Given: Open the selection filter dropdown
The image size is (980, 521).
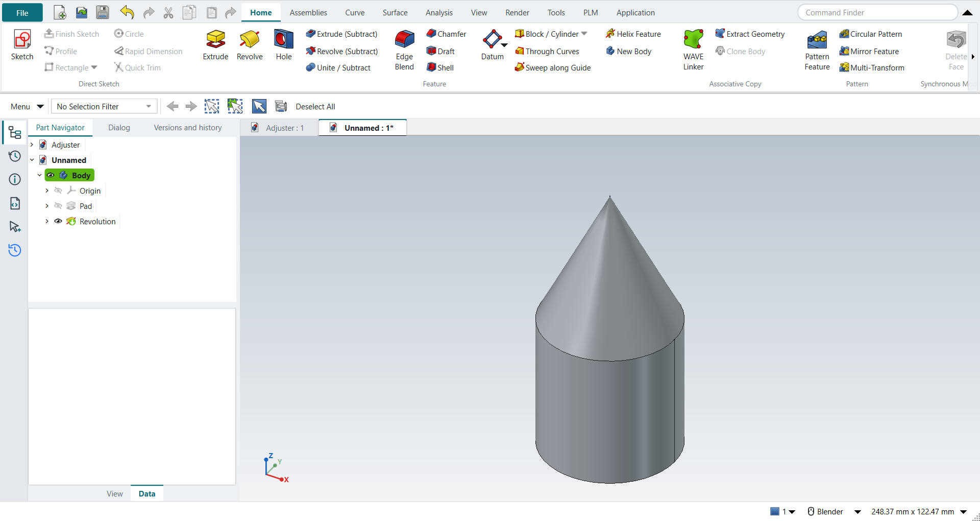Looking at the screenshot, I should [104, 106].
